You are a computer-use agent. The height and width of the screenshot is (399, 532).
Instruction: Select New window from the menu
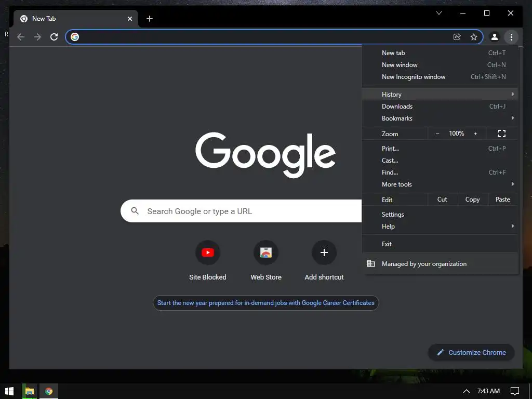pyautogui.click(x=440, y=65)
